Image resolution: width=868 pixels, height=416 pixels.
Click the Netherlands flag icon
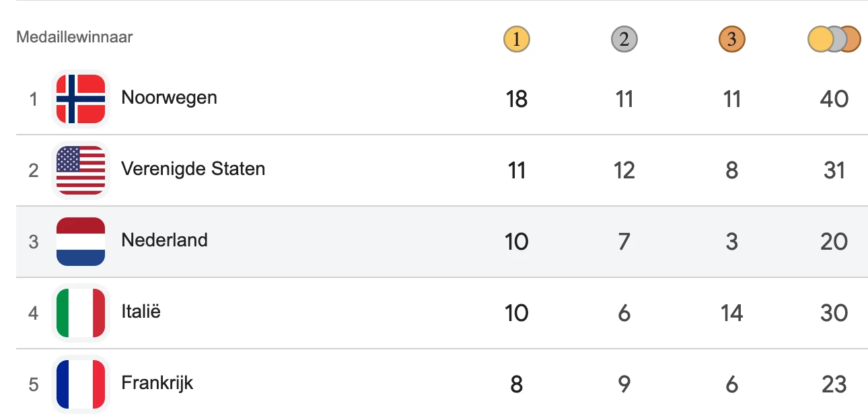[81, 242]
